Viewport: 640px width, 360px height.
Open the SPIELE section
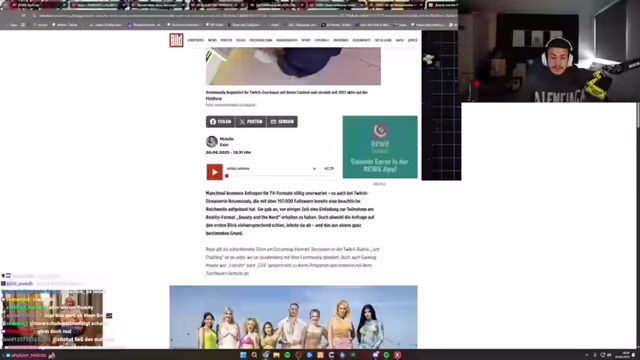click(412, 40)
